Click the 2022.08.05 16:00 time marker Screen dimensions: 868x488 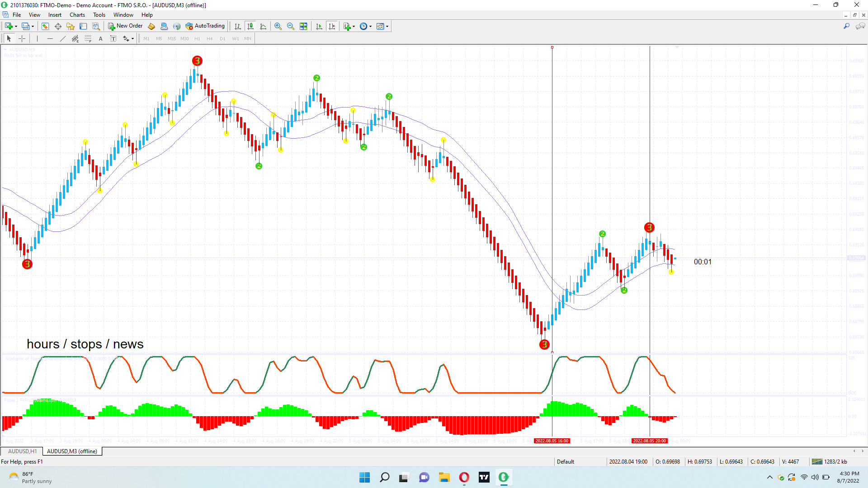pyautogui.click(x=552, y=441)
